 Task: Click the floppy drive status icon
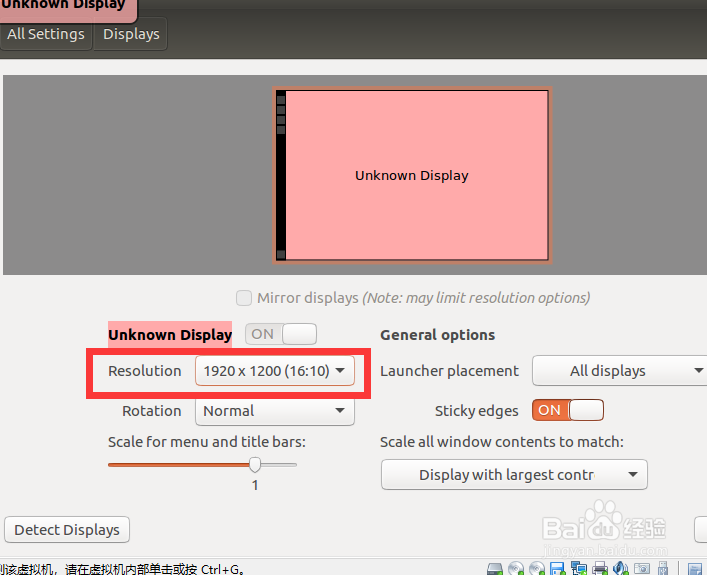click(x=557, y=569)
